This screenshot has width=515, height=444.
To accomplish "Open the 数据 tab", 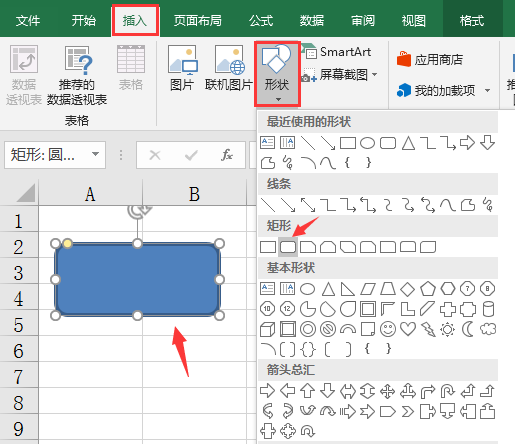I will [312, 21].
